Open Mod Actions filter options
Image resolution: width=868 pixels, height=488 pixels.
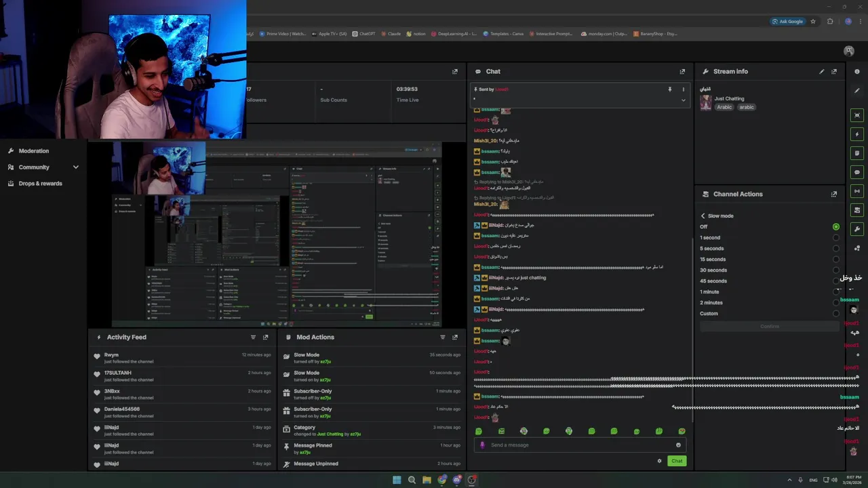(442, 337)
